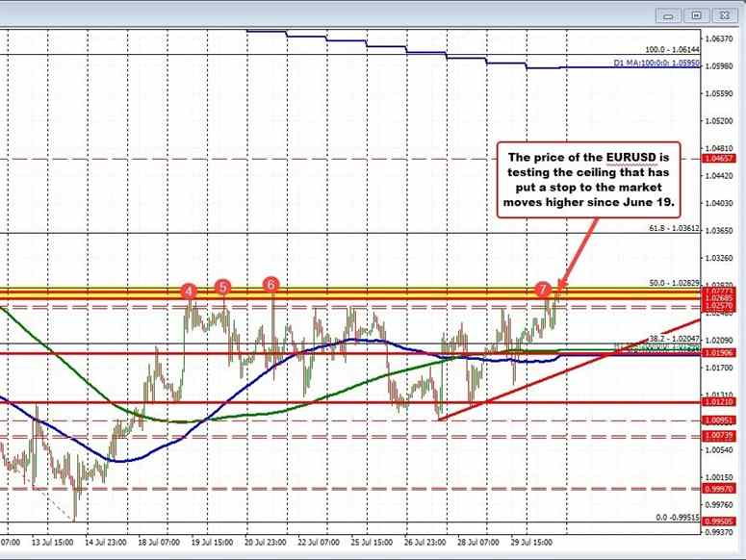The height and width of the screenshot is (560, 746).
Task: Click the '14 Jul 23:00' time axis label
Action: click(106, 543)
